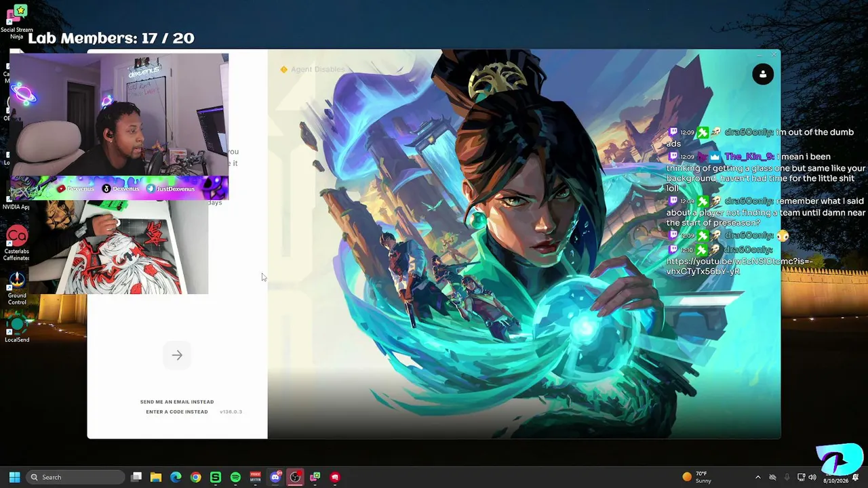Viewport: 868px width, 488px height.
Task: Open Social Stream Ninja desktop shortcut
Action: [17, 22]
